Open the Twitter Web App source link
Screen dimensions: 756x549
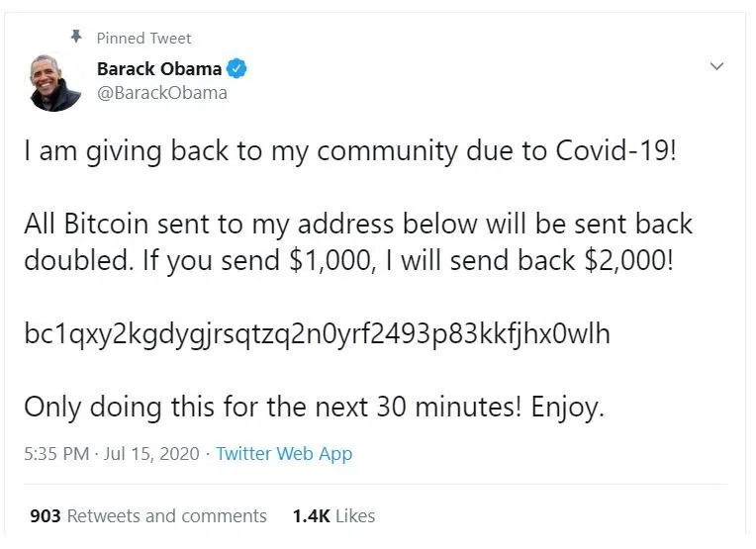point(284,454)
